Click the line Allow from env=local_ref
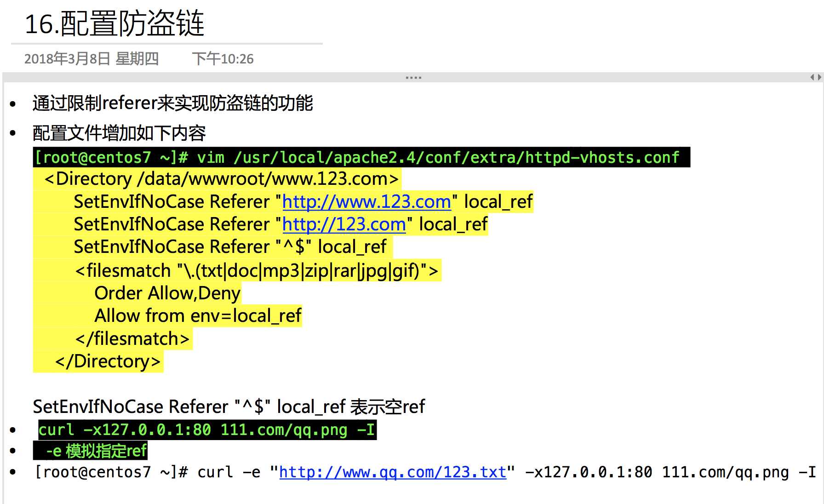The image size is (824, 504). [198, 316]
